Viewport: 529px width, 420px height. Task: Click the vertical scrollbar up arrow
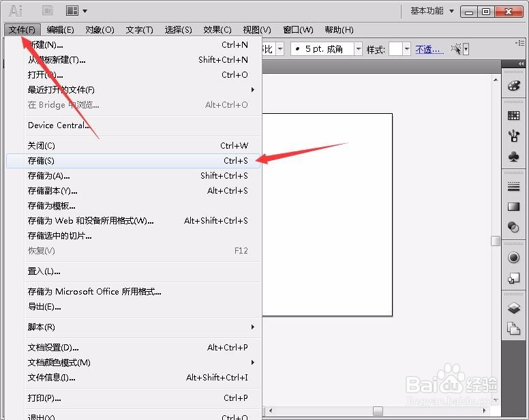tap(496, 80)
